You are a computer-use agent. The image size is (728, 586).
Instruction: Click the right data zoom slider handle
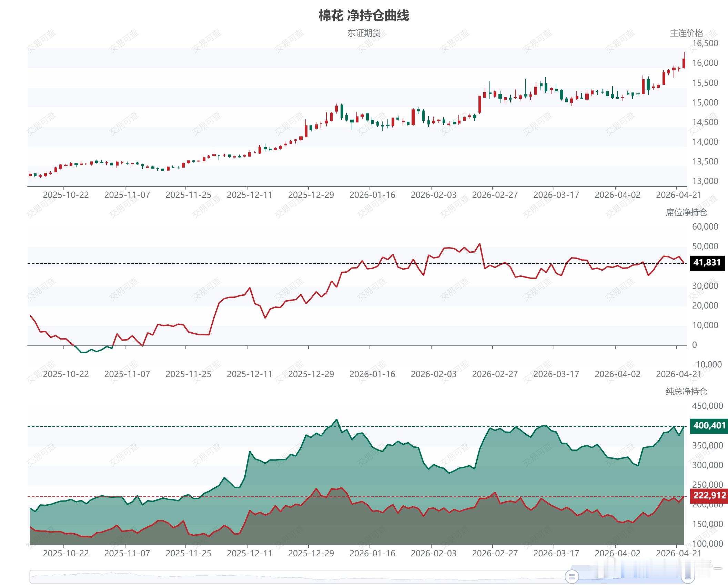688,576
